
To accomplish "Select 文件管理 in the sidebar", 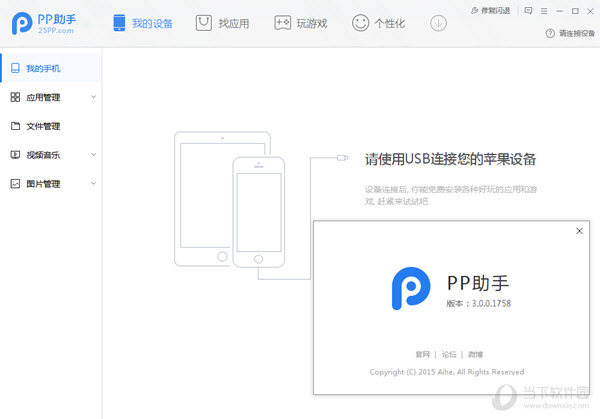I will click(x=43, y=126).
